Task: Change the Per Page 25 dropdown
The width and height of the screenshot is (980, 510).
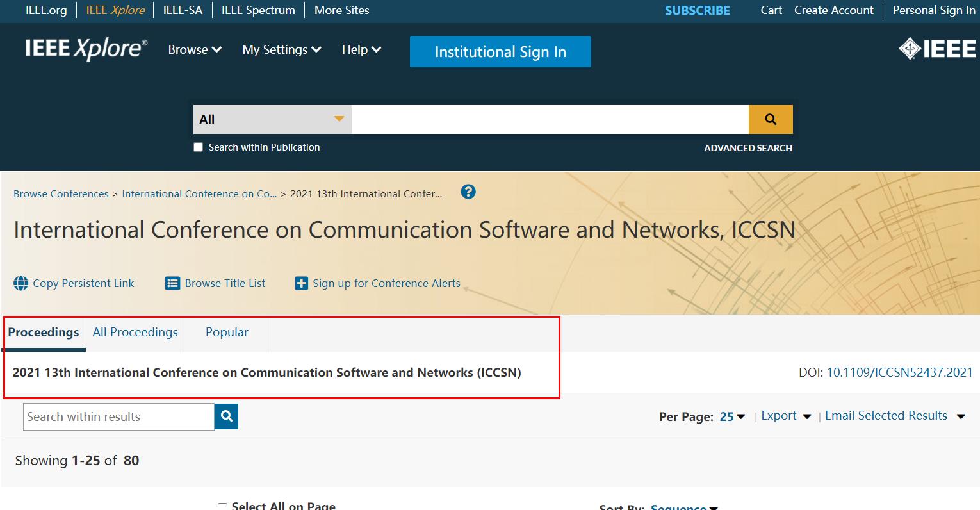Action: click(x=733, y=416)
